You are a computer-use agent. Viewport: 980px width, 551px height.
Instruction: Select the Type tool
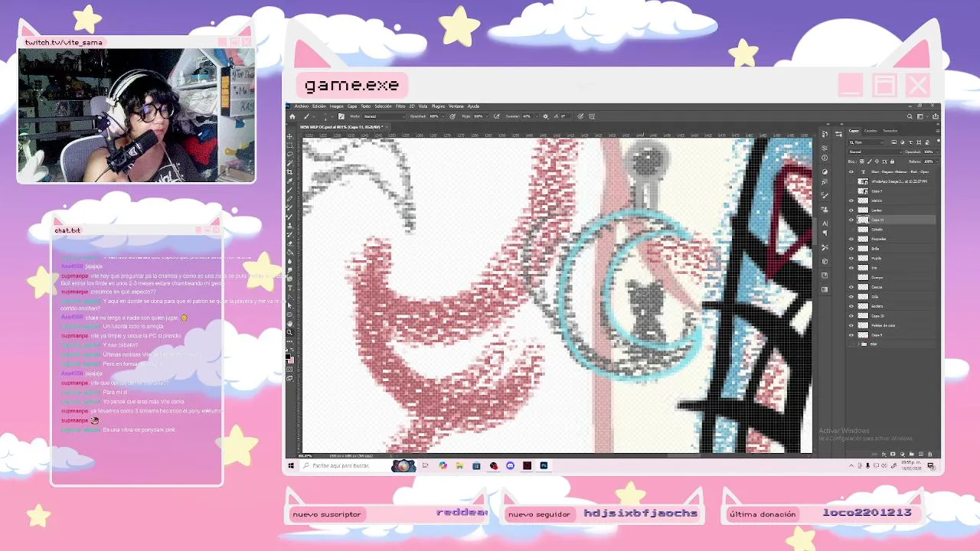click(x=289, y=288)
